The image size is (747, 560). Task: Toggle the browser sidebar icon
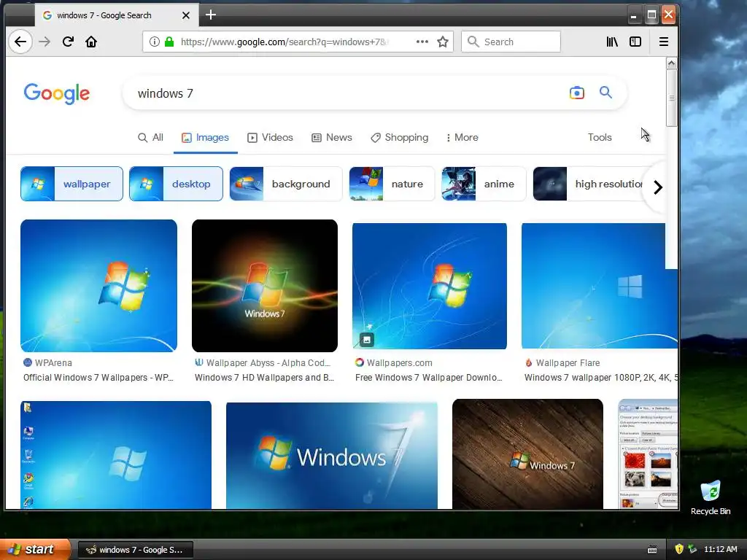635,42
